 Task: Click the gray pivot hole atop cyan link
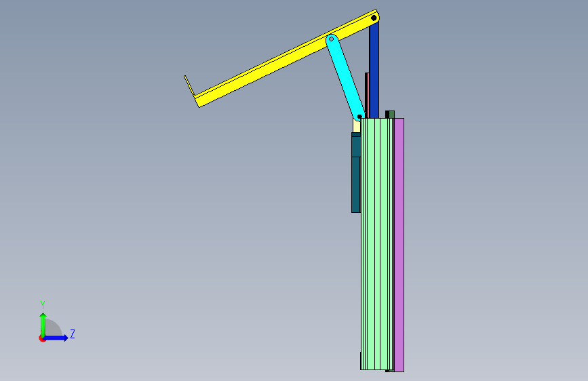pos(331,39)
